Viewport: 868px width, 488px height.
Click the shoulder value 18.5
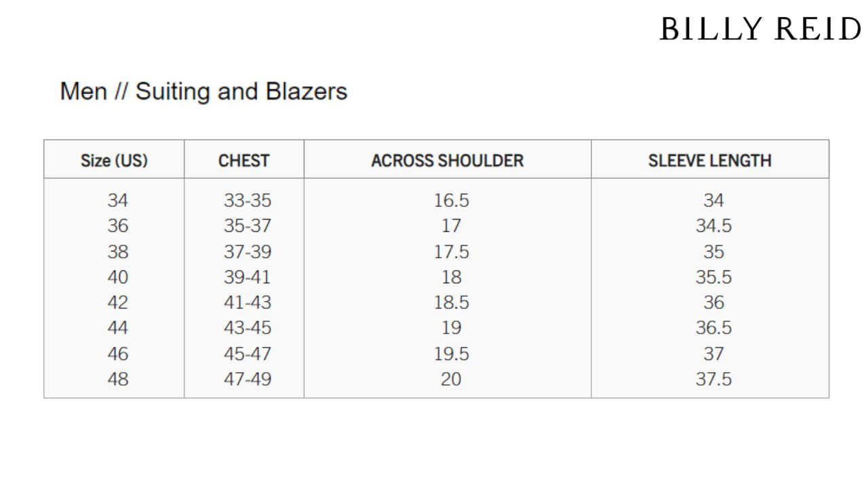tap(452, 302)
